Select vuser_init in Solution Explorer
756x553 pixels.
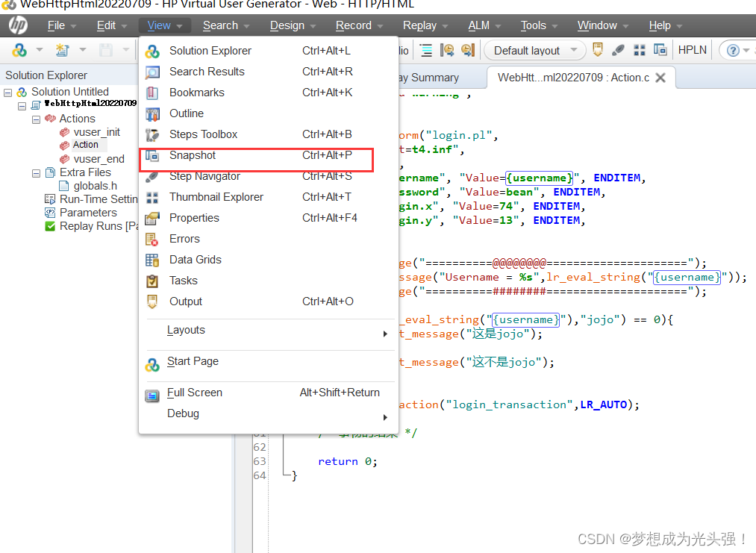(x=96, y=132)
